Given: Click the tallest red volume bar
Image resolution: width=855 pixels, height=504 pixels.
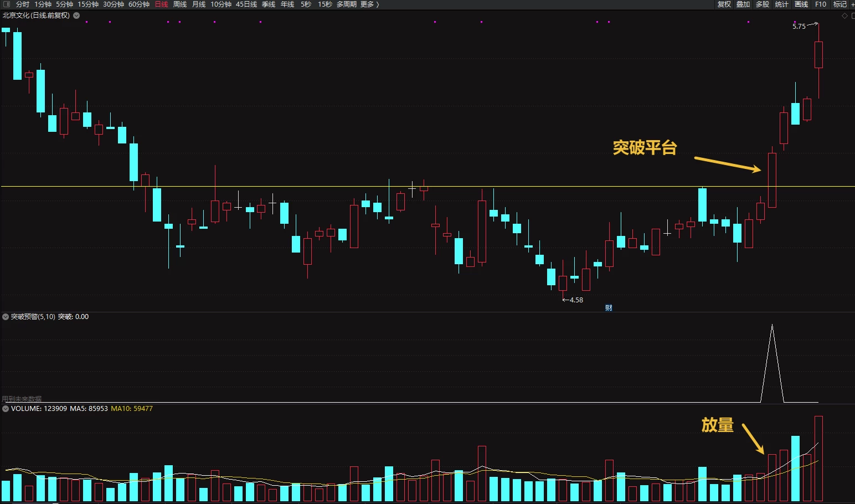Looking at the screenshot, I should pyautogui.click(x=818, y=459).
